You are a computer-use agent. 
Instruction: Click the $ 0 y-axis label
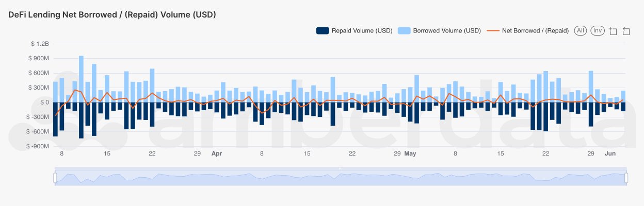pyautogui.click(x=44, y=102)
